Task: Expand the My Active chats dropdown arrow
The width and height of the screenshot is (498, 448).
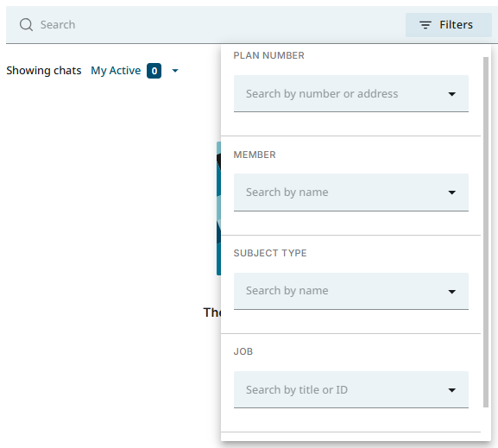Action: [175, 71]
